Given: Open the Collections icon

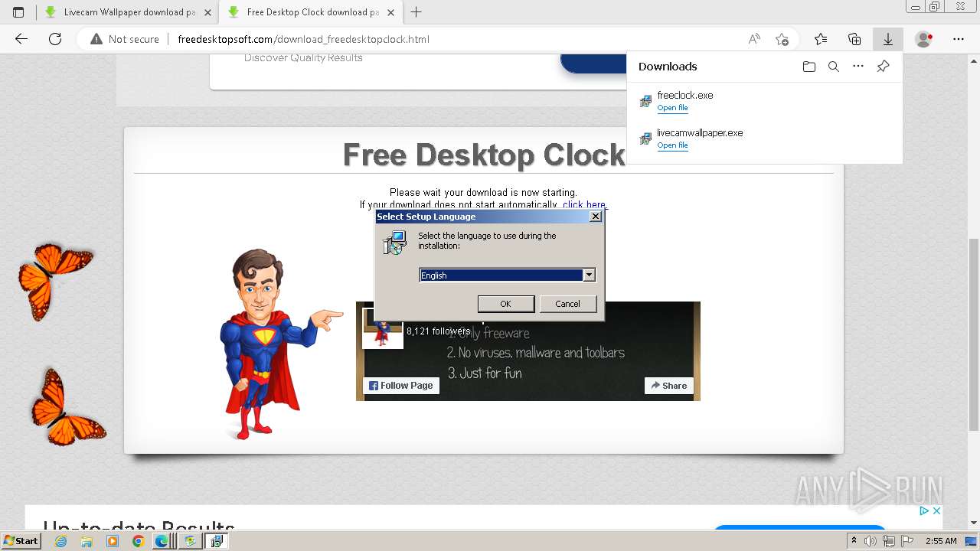Looking at the screenshot, I should coord(854,39).
